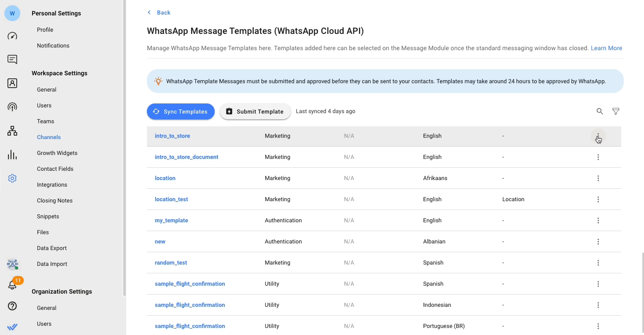Click the notifications bell icon with badge
The width and height of the screenshot is (644, 335).
coord(12,285)
